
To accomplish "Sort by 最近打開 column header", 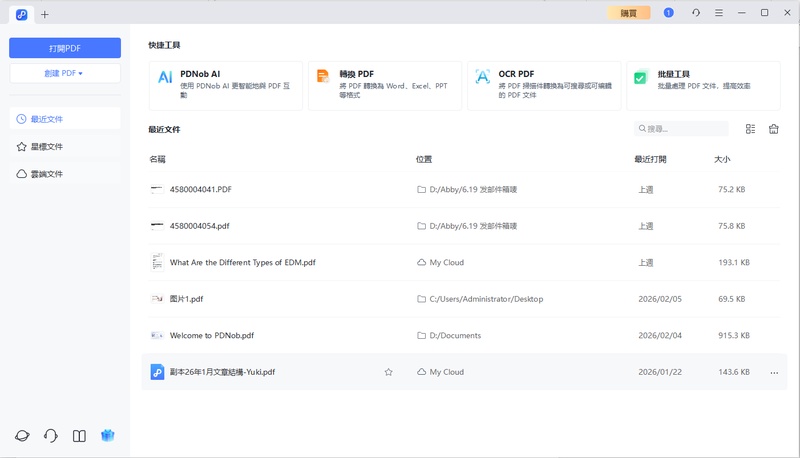I will (x=650, y=159).
